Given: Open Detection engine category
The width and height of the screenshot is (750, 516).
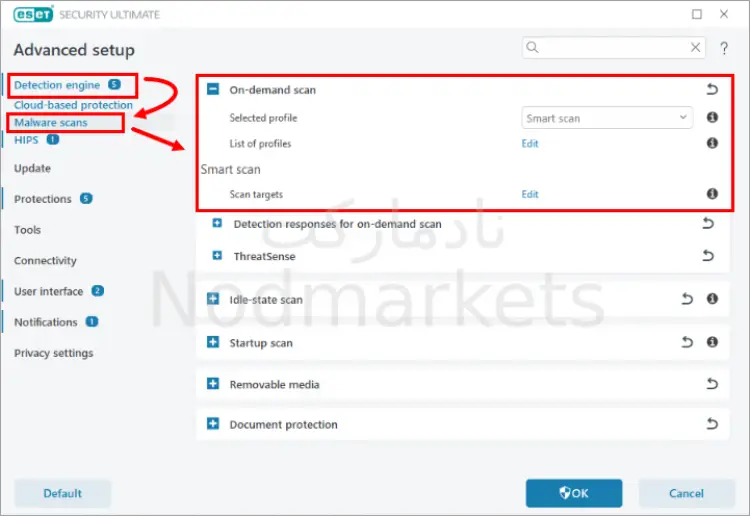Looking at the screenshot, I should 57,85.
